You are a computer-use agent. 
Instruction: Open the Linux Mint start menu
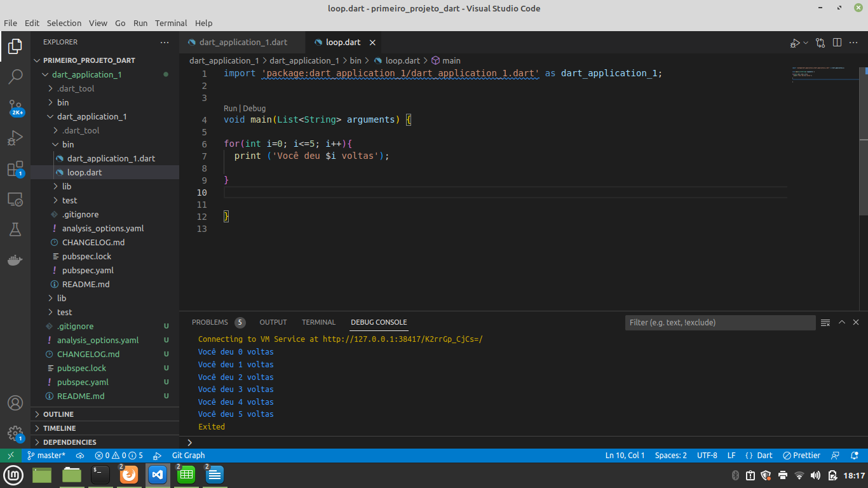click(x=13, y=475)
